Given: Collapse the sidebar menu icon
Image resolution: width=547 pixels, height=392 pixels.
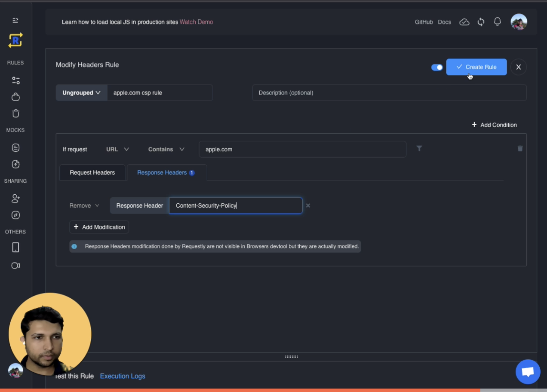Looking at the screenshot, I should click(x=15, y=20).
